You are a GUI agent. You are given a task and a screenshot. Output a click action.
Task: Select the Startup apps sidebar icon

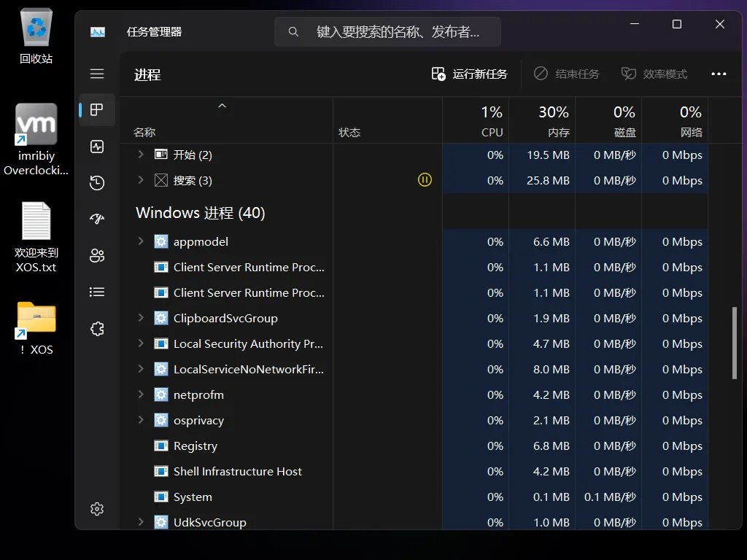97,219
